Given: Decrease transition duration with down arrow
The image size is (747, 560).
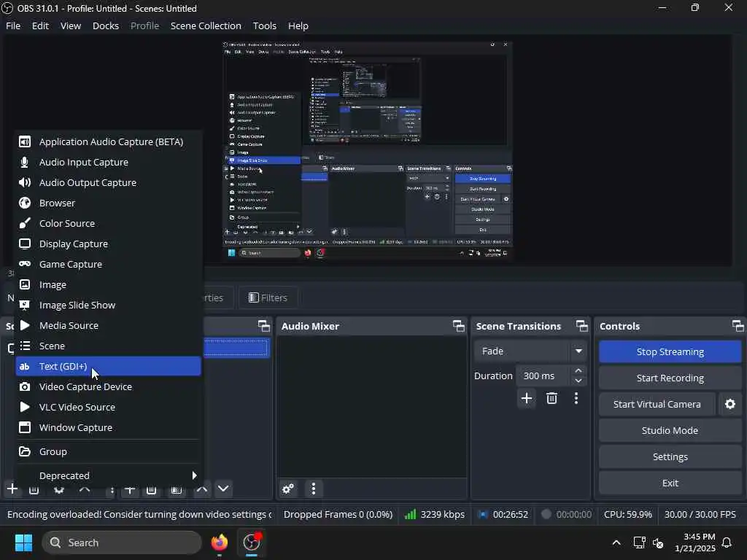Looking at the screenshot, I should pyautogui.click(x=578, y=381).
